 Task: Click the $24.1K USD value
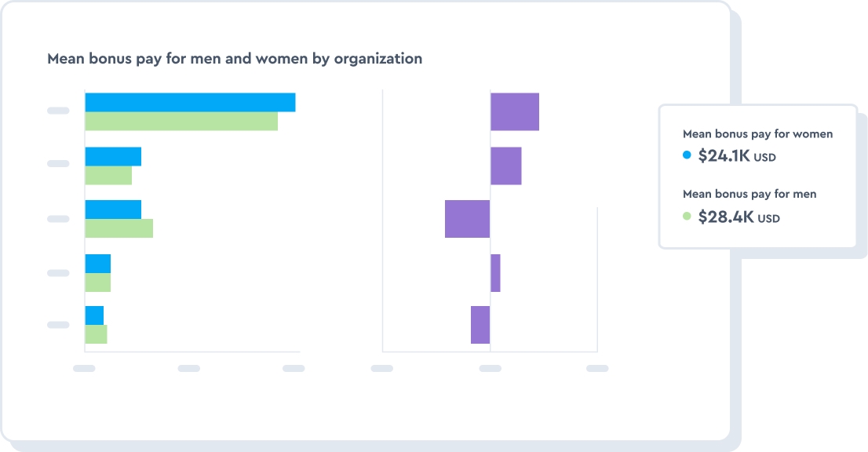(737, 156)
